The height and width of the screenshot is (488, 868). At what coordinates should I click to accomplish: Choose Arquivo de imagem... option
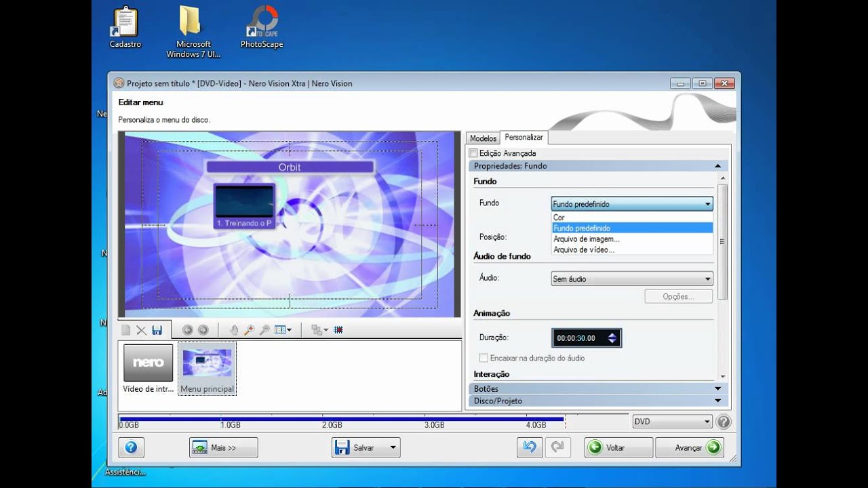pyautogui.click(x=632, y=239)
